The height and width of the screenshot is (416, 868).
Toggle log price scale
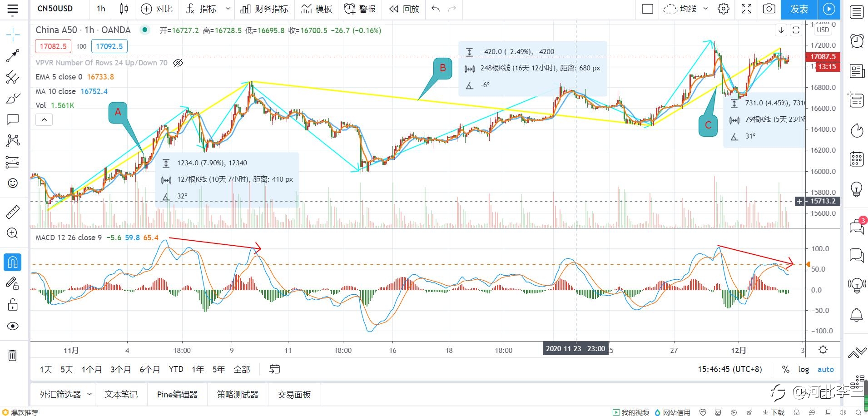point(804,369)
